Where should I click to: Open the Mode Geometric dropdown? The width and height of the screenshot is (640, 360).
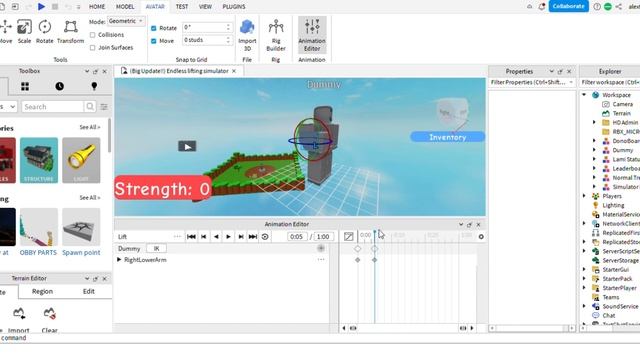126,21
